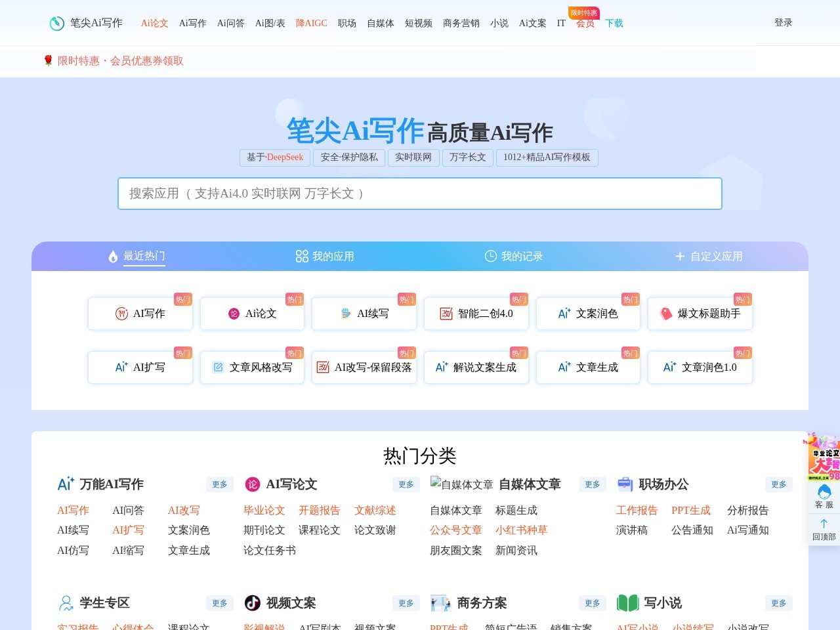Click the 下载 download nav link
The height and width of the screenshot is (630, 840).
tap(614, 23)
